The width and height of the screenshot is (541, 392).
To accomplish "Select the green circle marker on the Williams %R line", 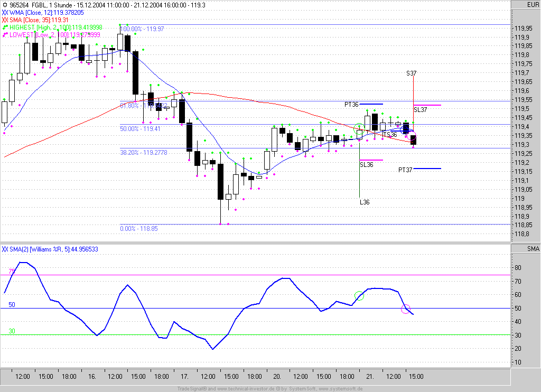I will [x=359, y=296].
